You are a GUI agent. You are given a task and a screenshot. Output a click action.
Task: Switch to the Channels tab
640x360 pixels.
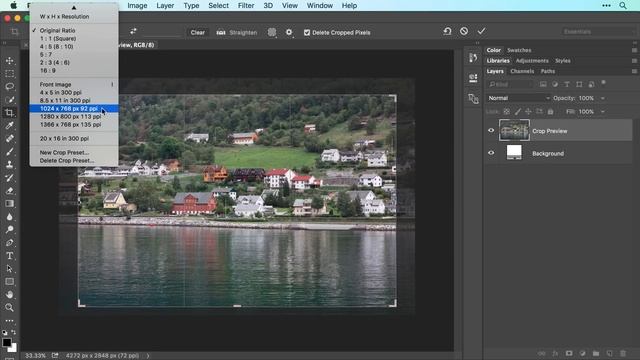[522, 71]
